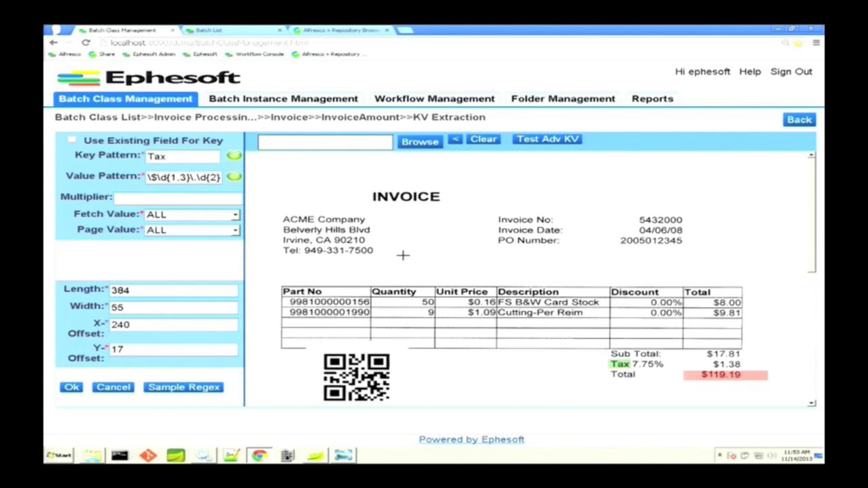Image resolution: width=868 pixels, height=488 pixels.
Task: Click the volume icon in system tray
Action: [771, 455]
